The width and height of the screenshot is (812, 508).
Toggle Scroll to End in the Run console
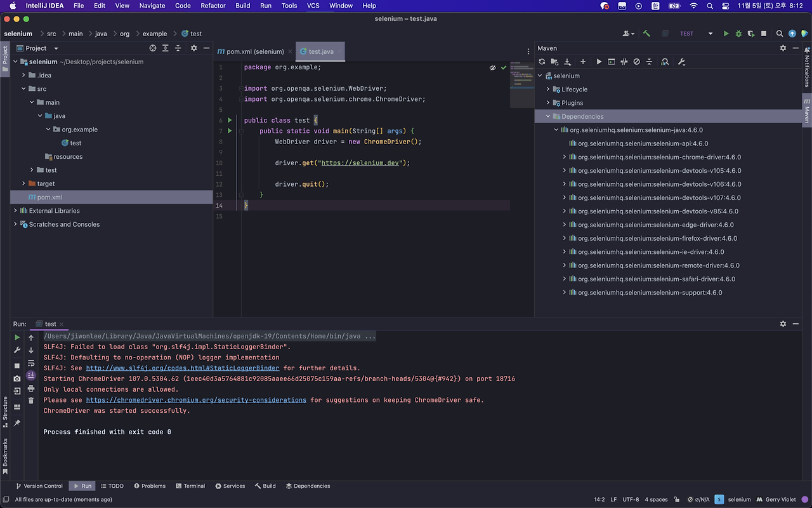coord(30,375)
